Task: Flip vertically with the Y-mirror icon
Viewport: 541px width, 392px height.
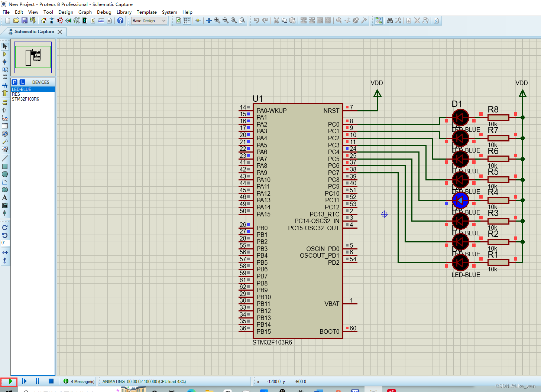Action: (x=5, y=261)
